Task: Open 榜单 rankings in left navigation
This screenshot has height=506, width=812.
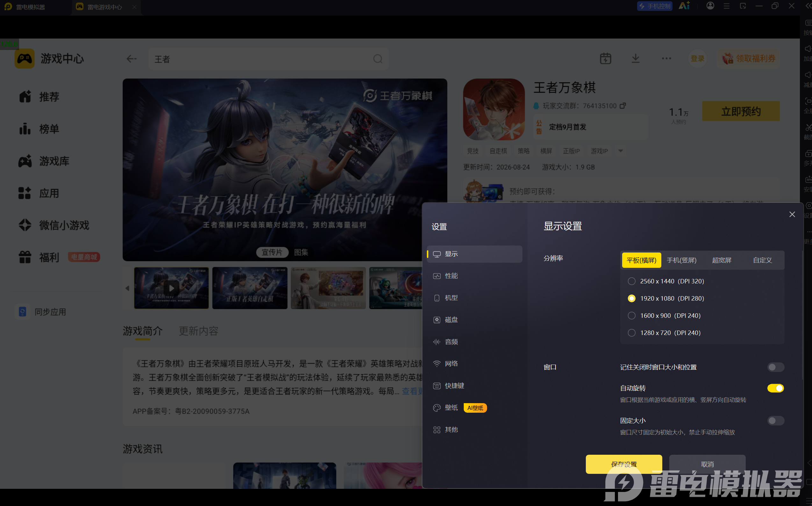Action: pos(39,129)
